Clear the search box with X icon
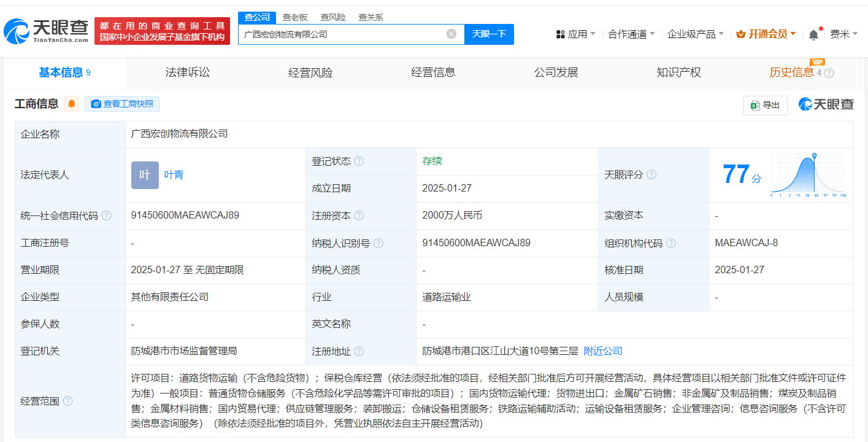This screenshot has width=868, height=442. coord(451,34)
